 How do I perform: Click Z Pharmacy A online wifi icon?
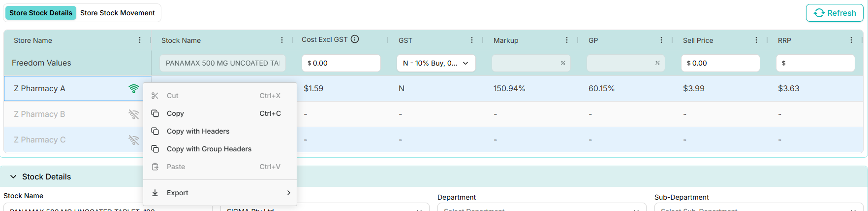[x=133, y=89]
